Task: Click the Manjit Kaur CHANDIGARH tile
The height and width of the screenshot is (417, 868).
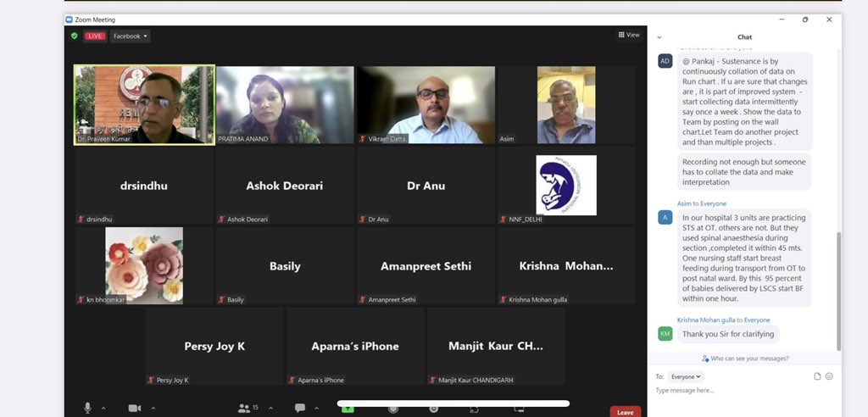Action: coord(496,346)
